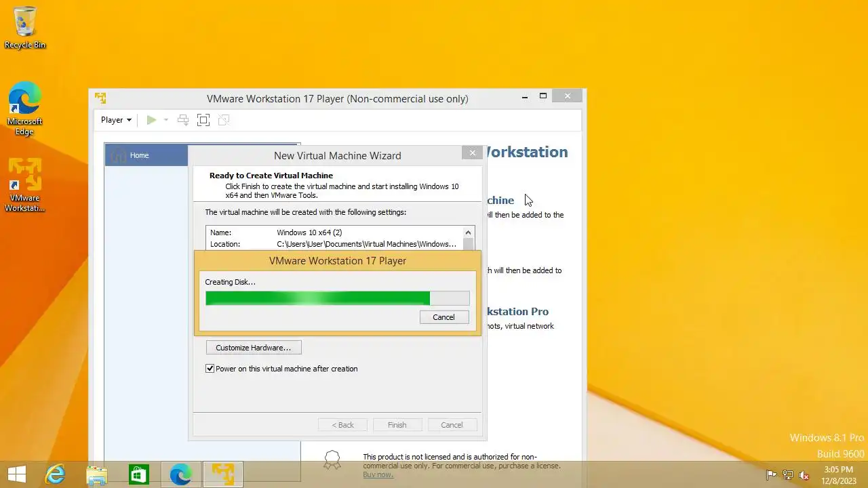The image size is (868, 488).
Task: Open the Recycle Bin desktop icon
Action: click(x=25, y=28)
